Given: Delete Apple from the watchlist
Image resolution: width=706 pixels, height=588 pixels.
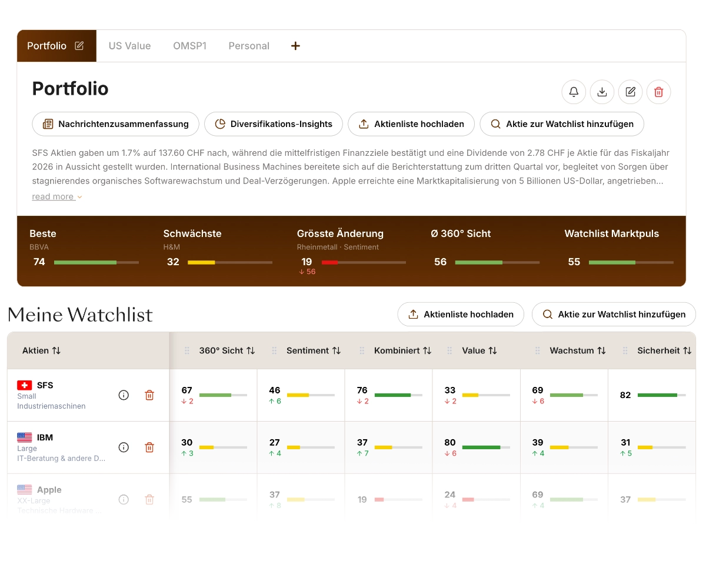Looking at the screenshot, I should [149, 500].
